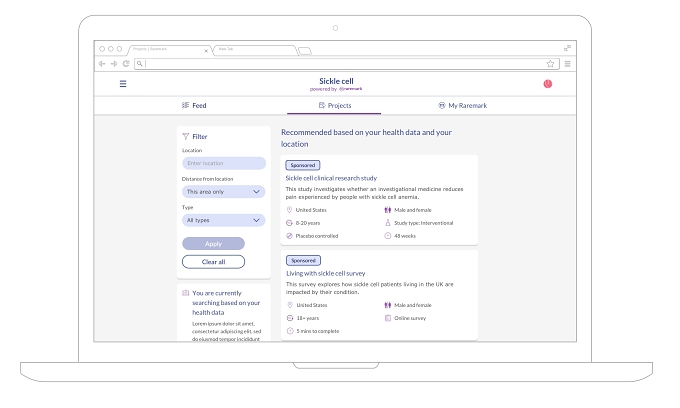
Task: Click the expand window icon in browser corner
Action: click(x=567, y=48)
